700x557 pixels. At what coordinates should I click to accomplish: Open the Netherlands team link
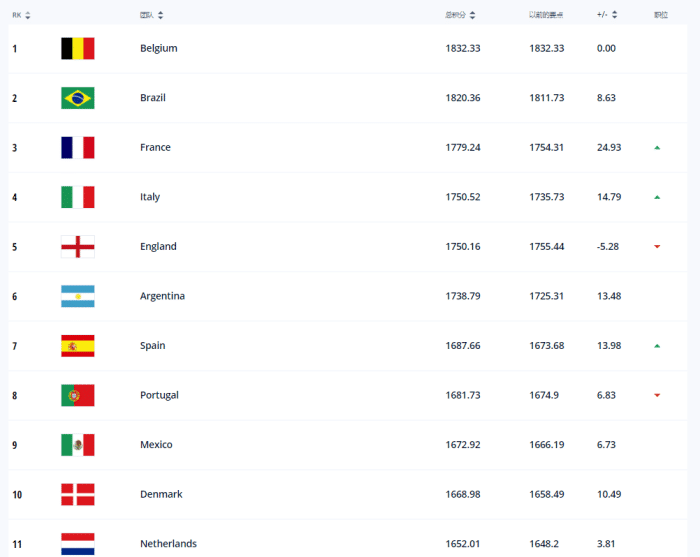pos(168,544)
